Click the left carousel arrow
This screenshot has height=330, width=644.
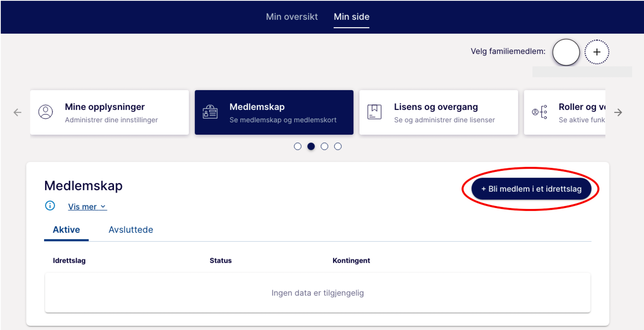point(17,112)
